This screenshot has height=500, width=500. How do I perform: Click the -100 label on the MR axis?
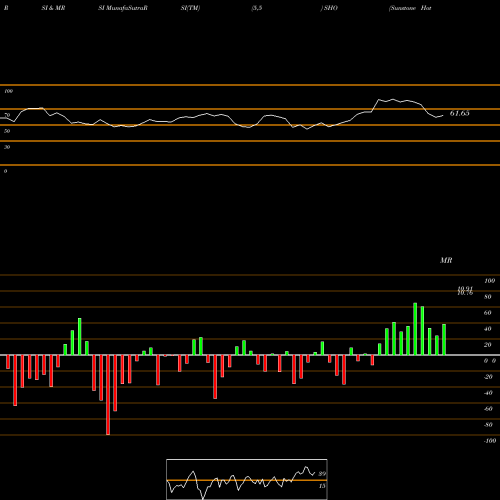490,441
